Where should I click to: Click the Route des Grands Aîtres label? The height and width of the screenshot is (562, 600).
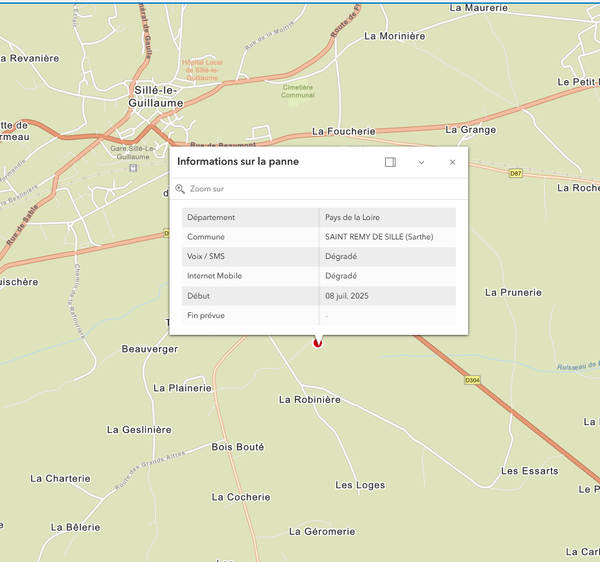[150, 470]
